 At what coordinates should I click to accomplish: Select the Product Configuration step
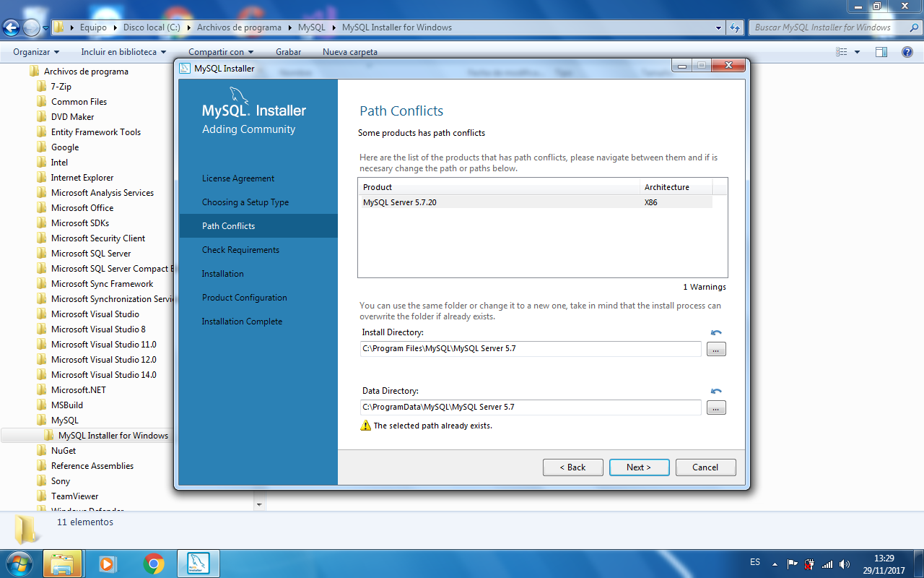pos(245,298)
